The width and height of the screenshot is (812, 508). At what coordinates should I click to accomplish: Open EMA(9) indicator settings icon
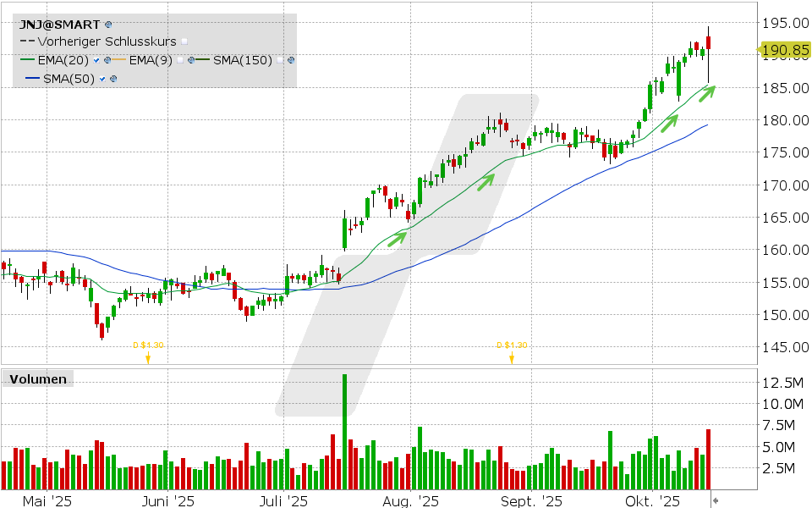(x=192, y=60)
